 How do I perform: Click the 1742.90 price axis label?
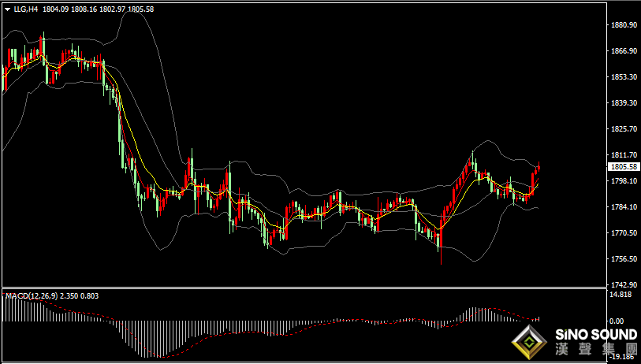click(x=624, y=285)
